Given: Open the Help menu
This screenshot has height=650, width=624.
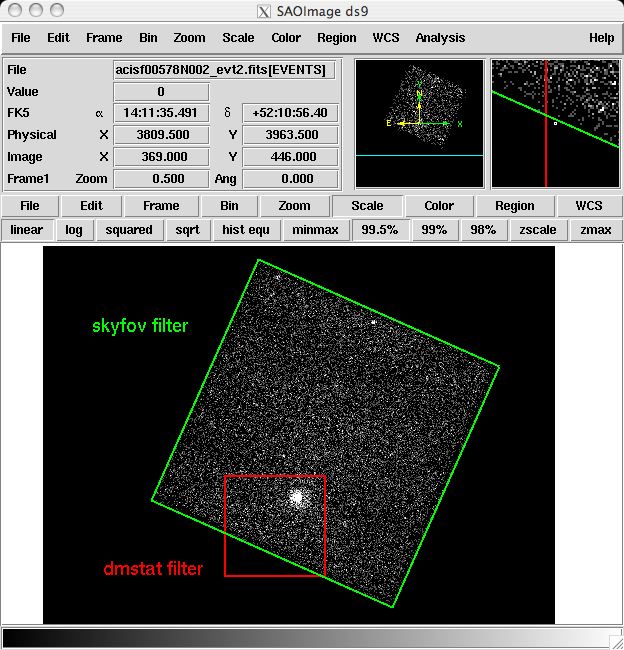Looking at the screenshot, I should 601,38.
